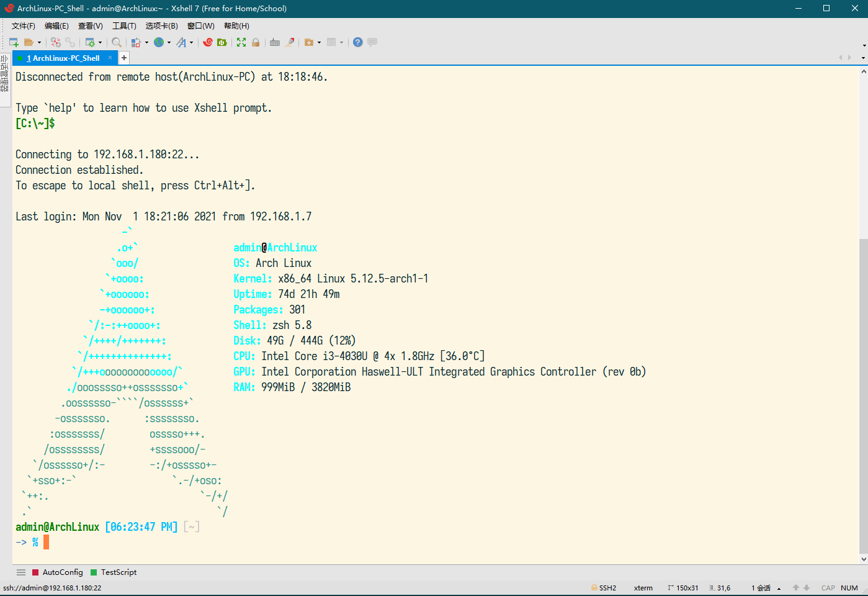Open the color scheme globe dropdown arrow
Image resolution: width=868 pixels, height=596 pixels.
tap(169, 42)
